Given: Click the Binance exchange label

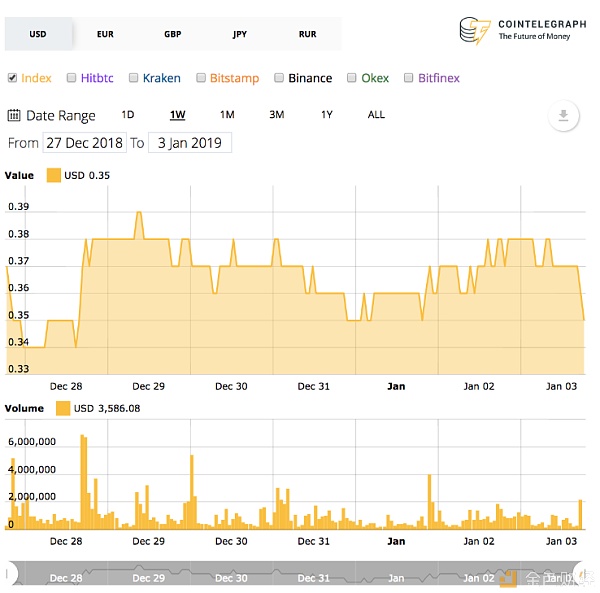Looking at the screenshot, I should point(310,78).
